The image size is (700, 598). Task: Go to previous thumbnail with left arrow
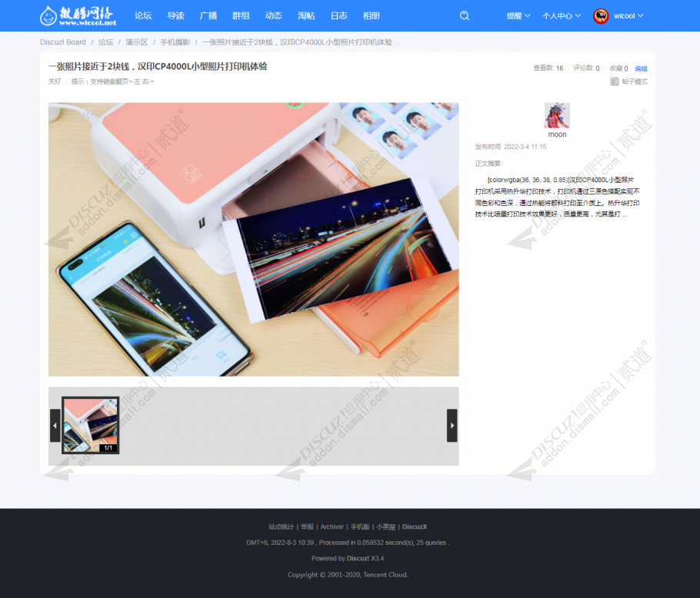point(55,425)
